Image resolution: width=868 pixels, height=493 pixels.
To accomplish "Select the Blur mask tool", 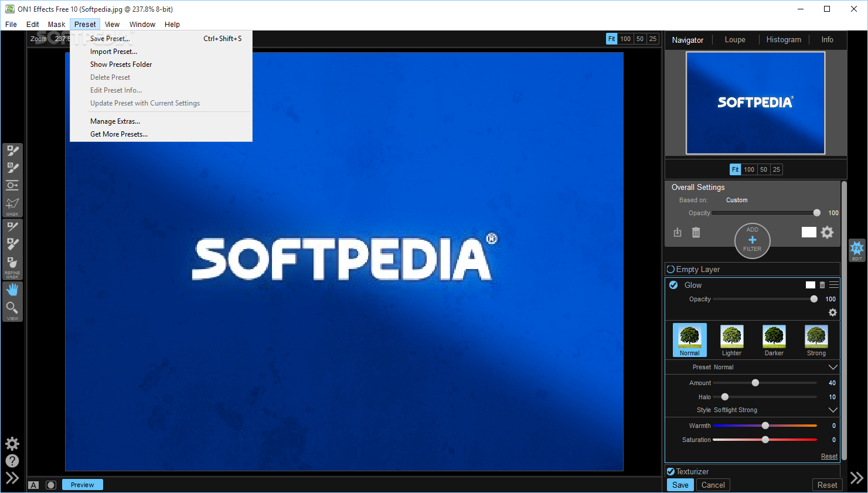I will (12, 262).
